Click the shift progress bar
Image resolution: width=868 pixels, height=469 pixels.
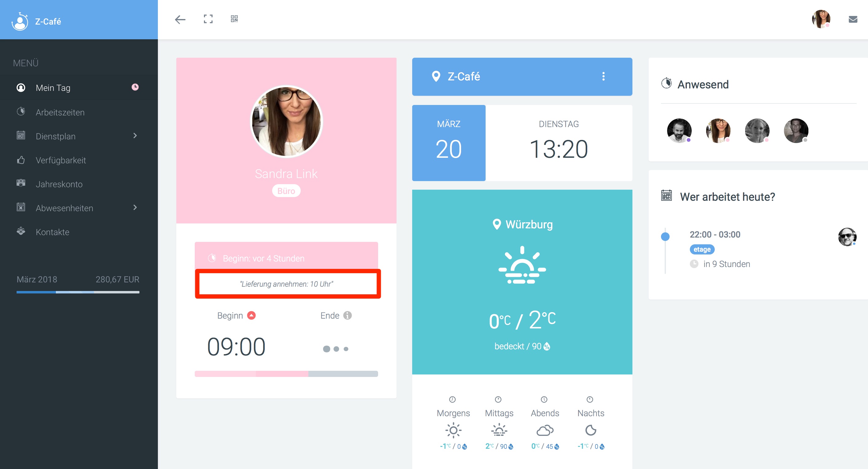[286, 374]
